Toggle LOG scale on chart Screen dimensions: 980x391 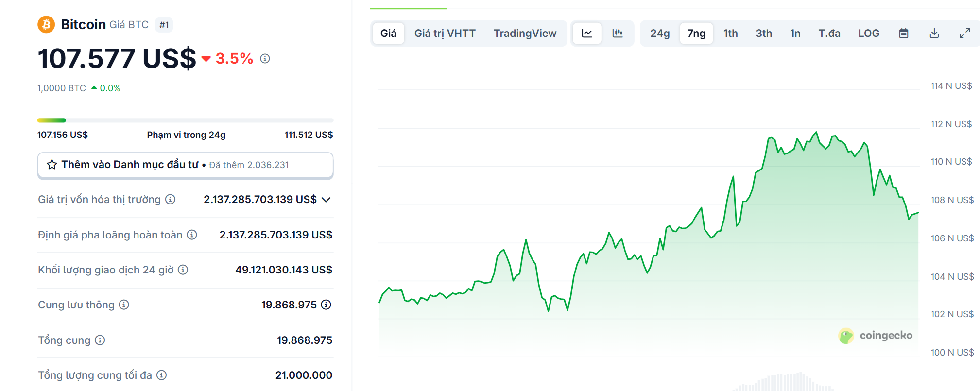tap(869, 33)
